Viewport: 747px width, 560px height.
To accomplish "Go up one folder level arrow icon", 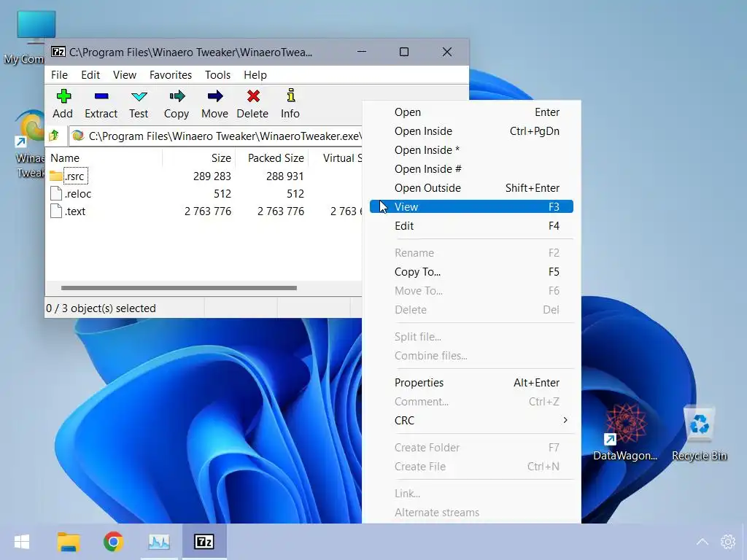I will (x=54, y=136).
